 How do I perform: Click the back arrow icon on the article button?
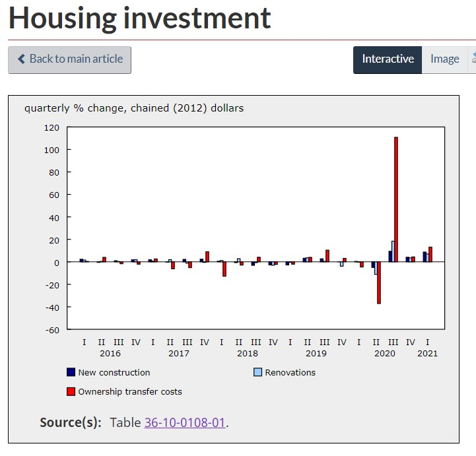[x=21, y=59]
